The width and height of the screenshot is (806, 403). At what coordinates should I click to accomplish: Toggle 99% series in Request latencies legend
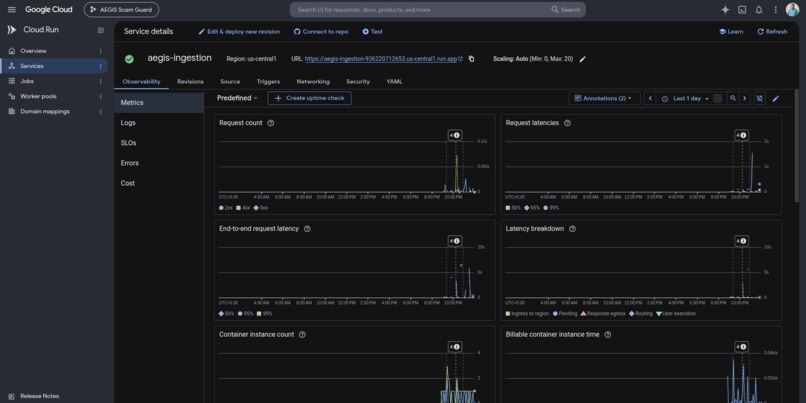pos(551,208)
